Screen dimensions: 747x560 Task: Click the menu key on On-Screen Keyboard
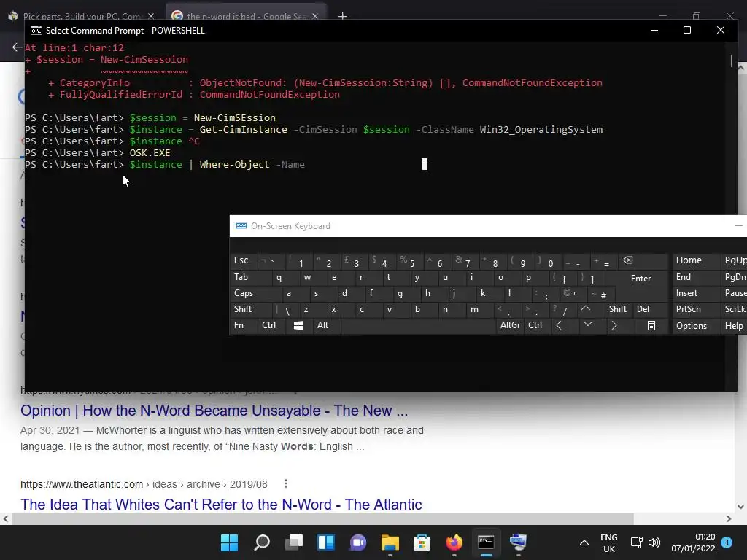651,326
